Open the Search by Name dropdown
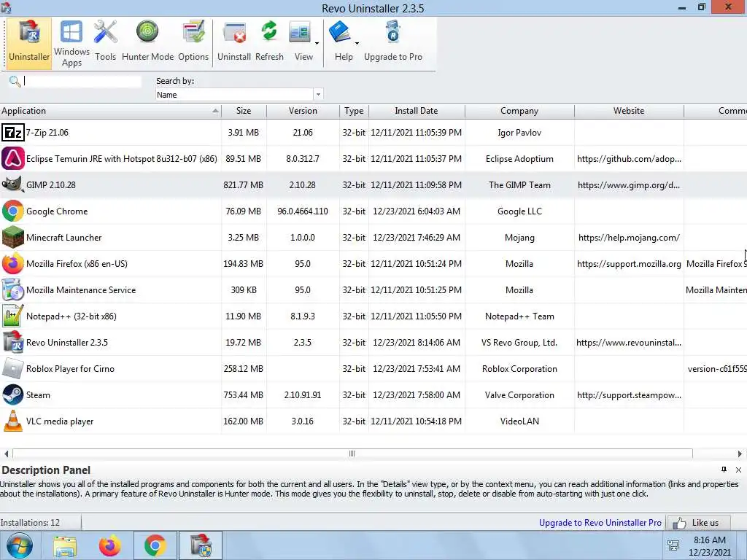 coord(318,94)
